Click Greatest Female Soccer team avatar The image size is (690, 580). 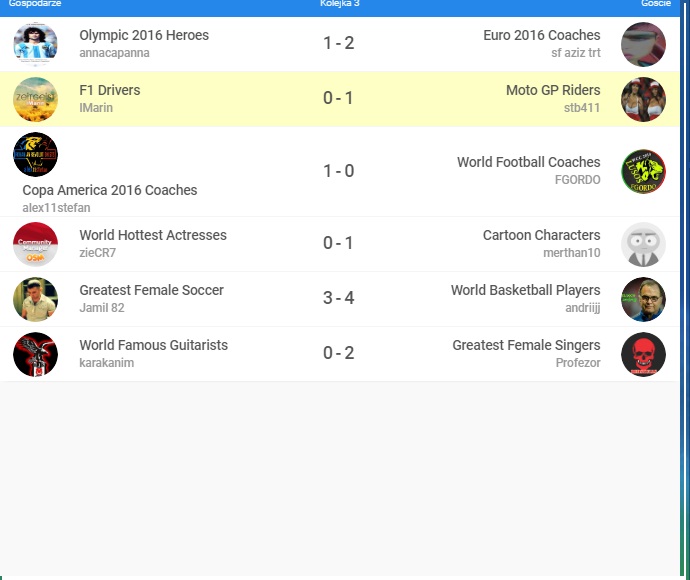click(35, 299)
